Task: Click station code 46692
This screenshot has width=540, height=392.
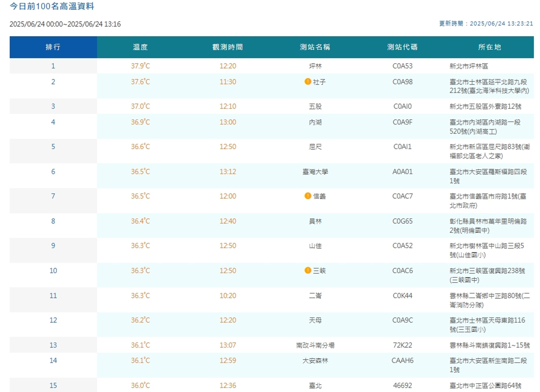Action: point(402,385)
